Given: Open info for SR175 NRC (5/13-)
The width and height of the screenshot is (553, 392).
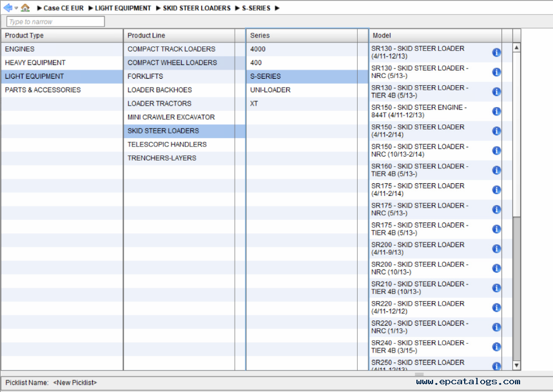Looking at the screenshot, I should pyautogui.click(x=496, y=210).
